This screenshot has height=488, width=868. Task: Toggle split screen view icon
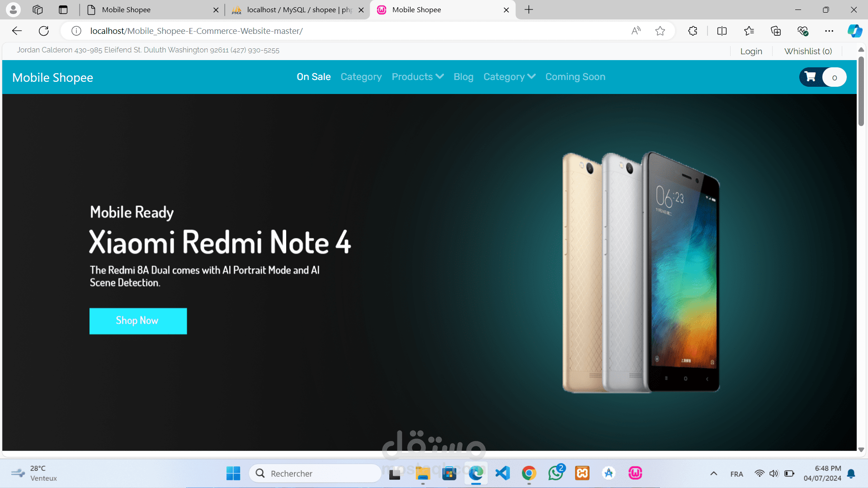722,31
